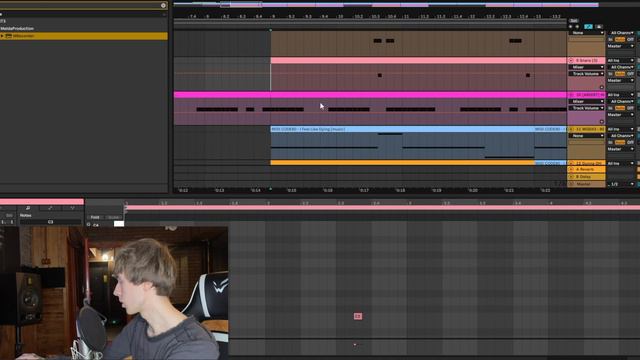Click the pink clip loop brace in the editor
Image resolution: width=640 pixels, height=360 pixels.
tap(382, 208)
